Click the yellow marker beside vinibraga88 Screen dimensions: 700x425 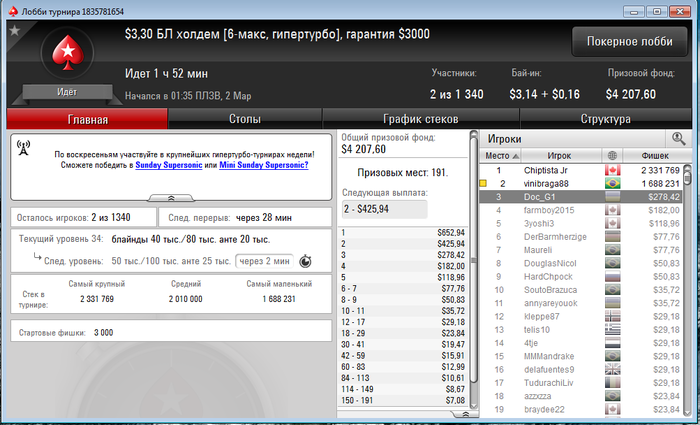click(x=483, y=183)
